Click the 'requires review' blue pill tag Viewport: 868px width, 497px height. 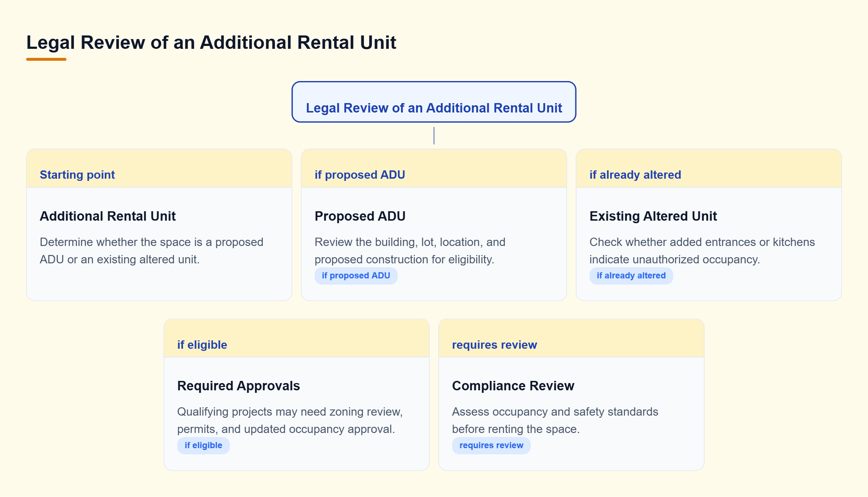coord(491,445)
